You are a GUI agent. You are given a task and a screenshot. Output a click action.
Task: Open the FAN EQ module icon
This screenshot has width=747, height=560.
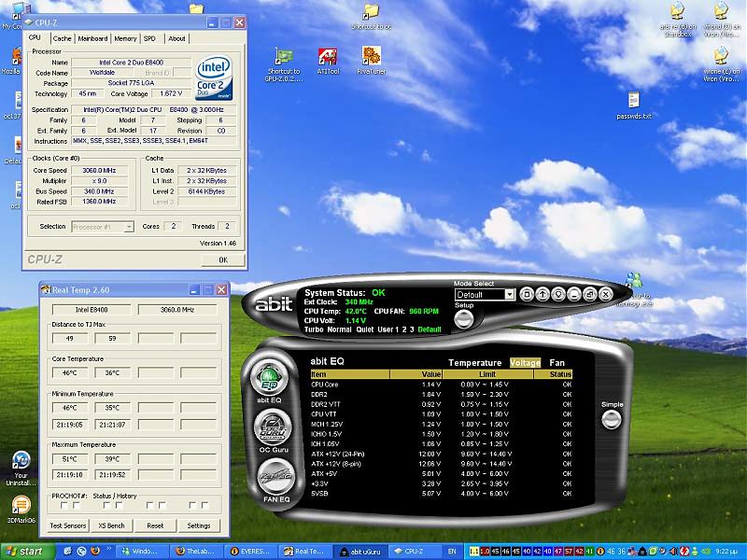click(276, 477)
